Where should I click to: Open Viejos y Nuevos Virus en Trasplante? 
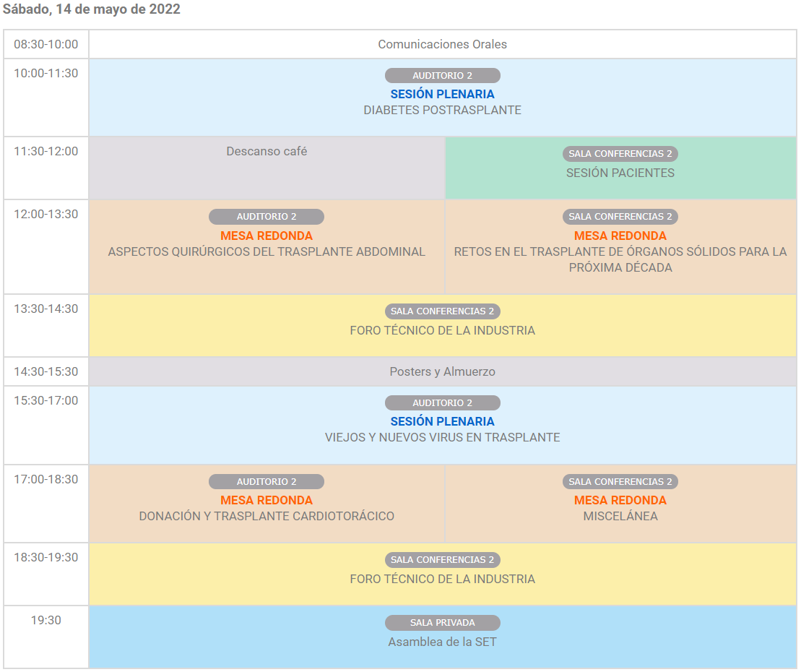442,438
